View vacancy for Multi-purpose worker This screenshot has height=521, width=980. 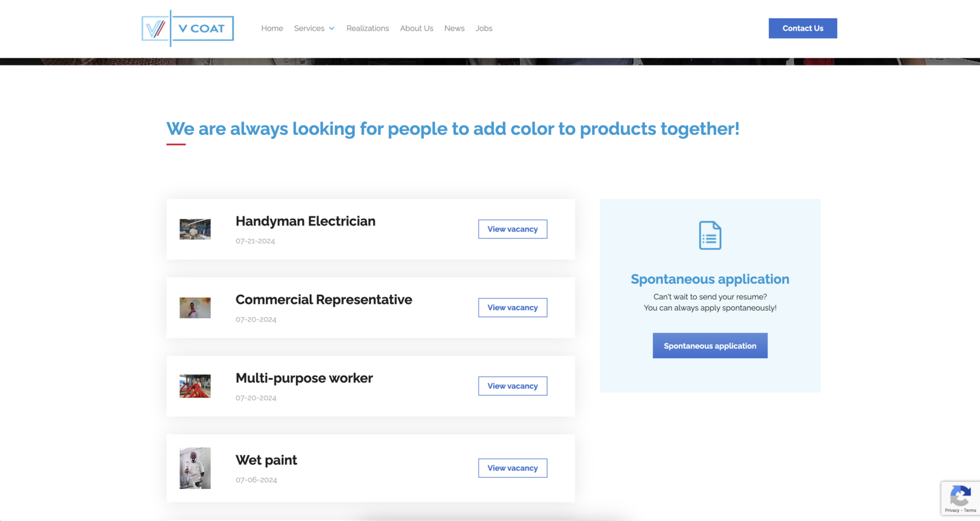click(x=513, y=386)
